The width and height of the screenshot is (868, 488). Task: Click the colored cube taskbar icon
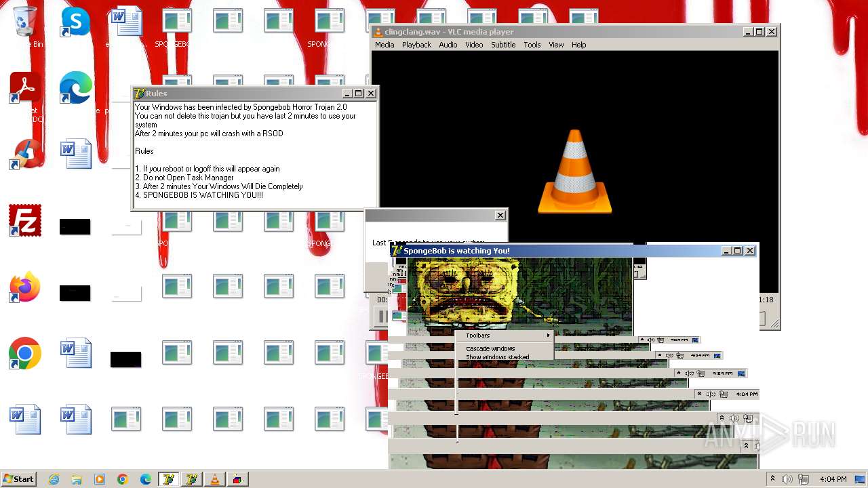tap(238, 479)
